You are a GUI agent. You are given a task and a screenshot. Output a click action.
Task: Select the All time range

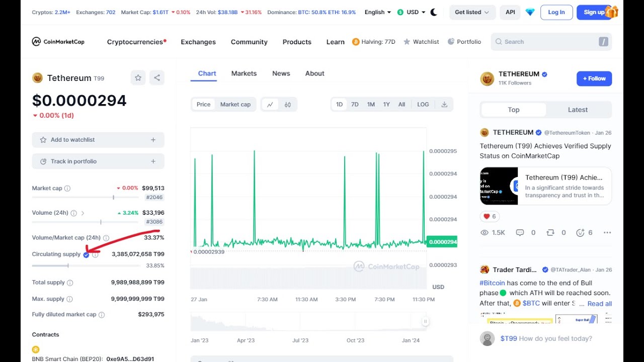coord(401,105)
